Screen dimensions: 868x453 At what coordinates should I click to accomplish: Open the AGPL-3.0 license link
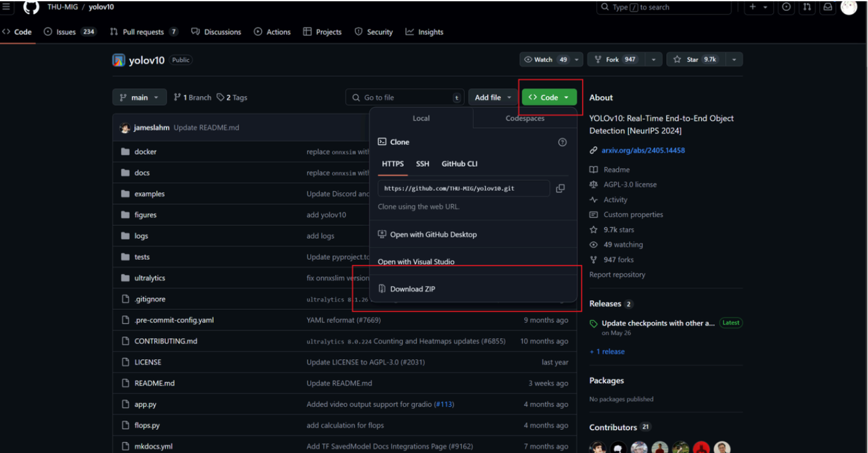coord(630,185)
